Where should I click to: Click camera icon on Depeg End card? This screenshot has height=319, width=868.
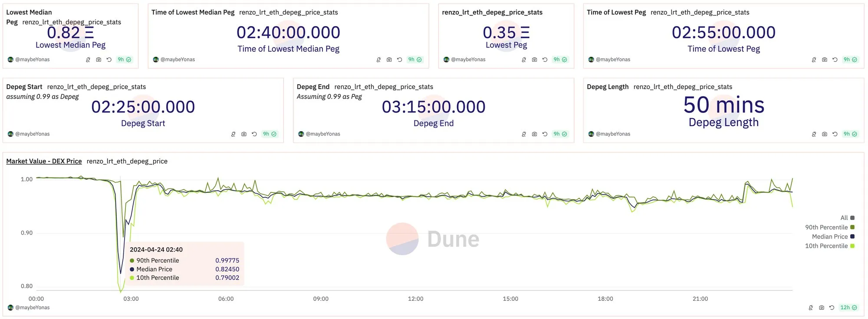click(534, 134)
